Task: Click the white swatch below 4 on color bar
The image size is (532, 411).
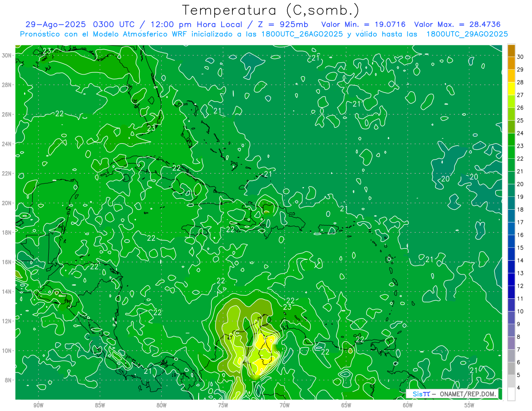Action: tap(512, 394)
